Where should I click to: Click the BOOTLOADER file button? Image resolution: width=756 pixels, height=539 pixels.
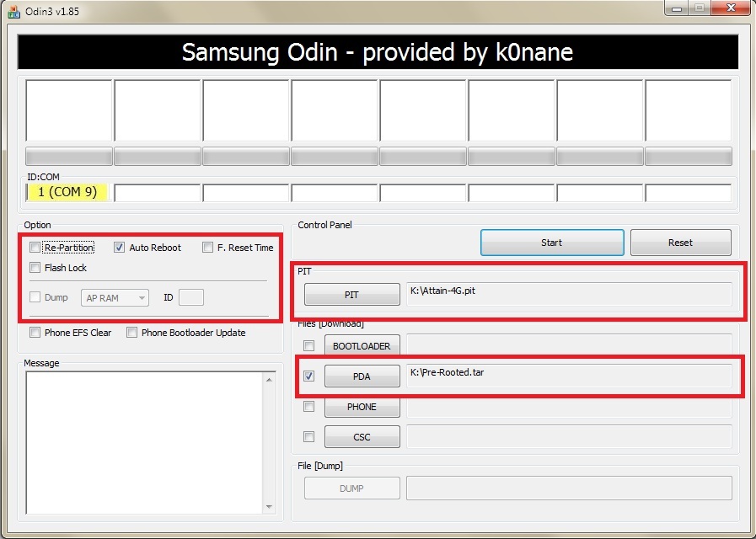click(x=361, y=346)
